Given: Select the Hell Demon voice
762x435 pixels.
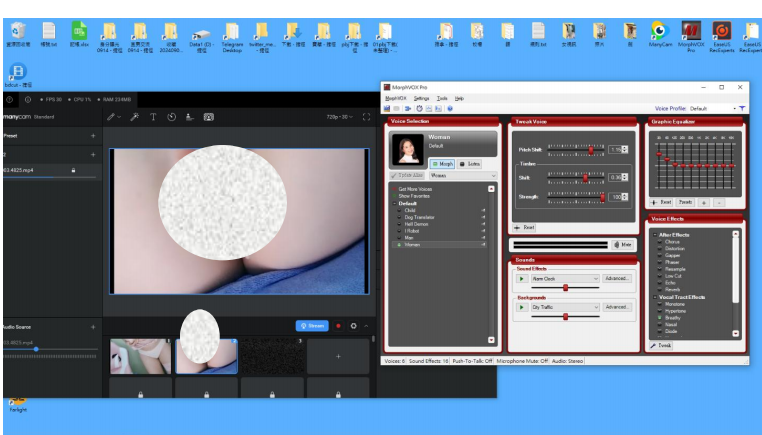Looking at the screenshot, I should [x=416, y=224].
